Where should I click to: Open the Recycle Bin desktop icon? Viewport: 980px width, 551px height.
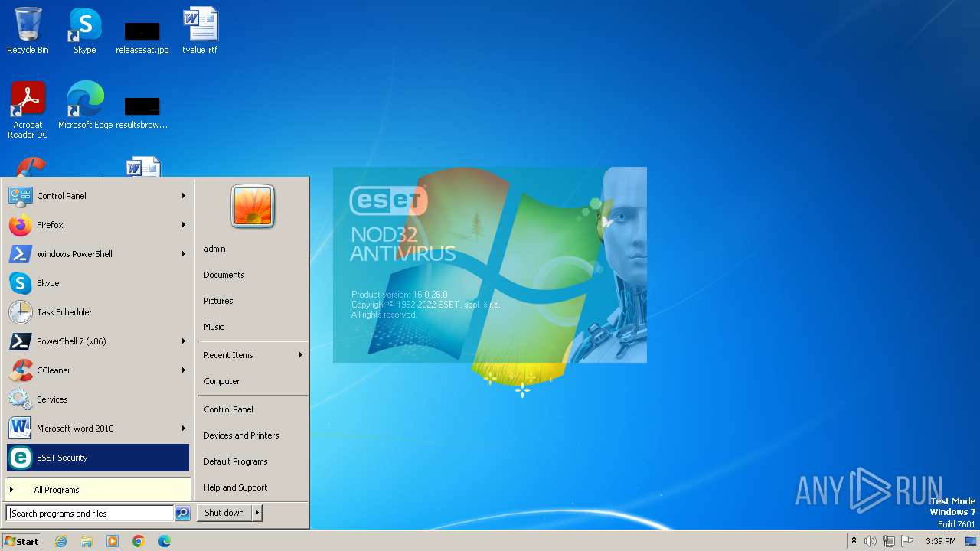(x=28, y=31)
